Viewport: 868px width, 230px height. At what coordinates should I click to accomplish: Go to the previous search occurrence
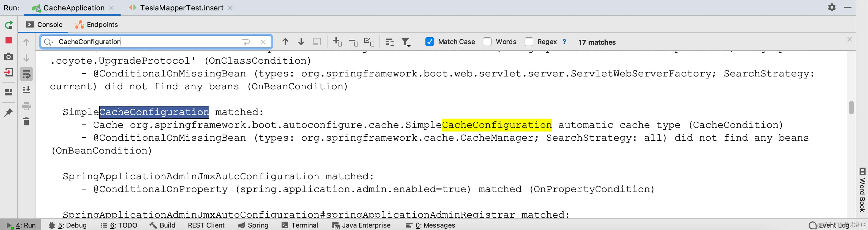pos(285,42)
